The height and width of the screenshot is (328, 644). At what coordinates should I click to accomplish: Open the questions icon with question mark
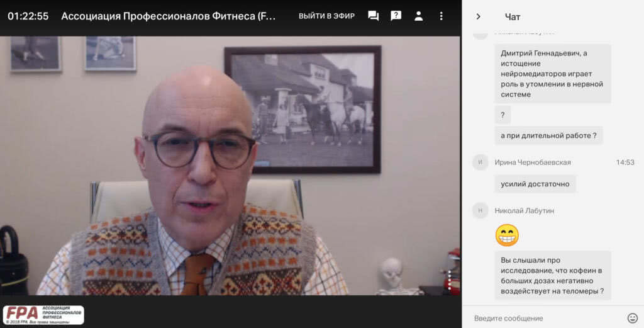396,16
